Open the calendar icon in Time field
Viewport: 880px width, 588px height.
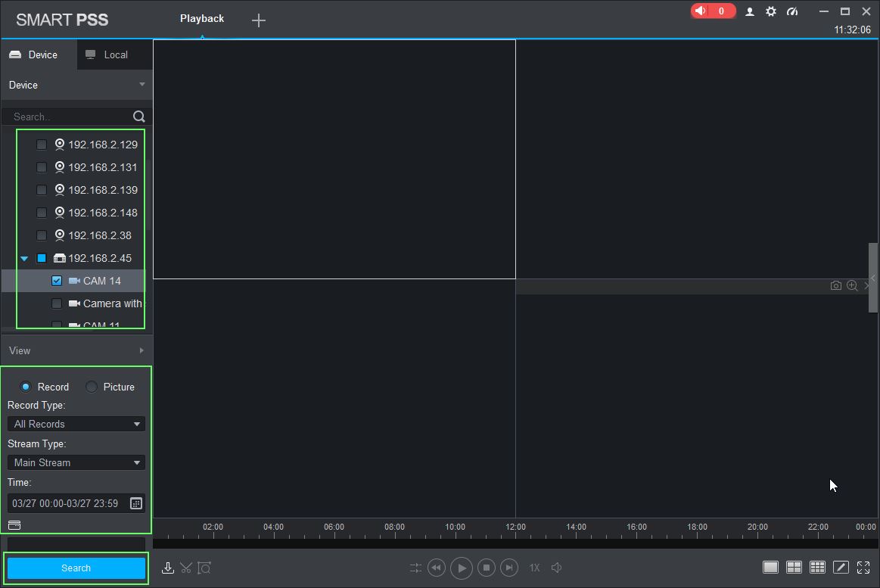click(x=136, y=503)
